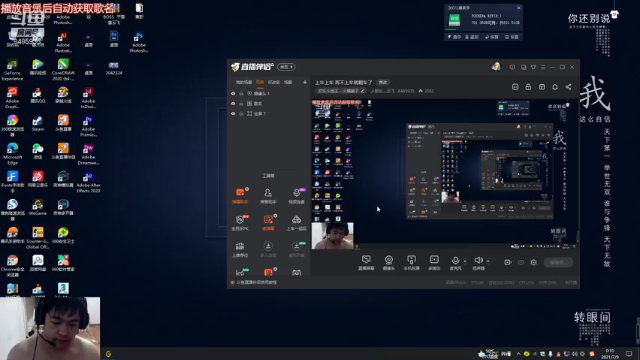Switch to the first scene tab
This screenshot has width=640, height=360.
pos(244,82)
